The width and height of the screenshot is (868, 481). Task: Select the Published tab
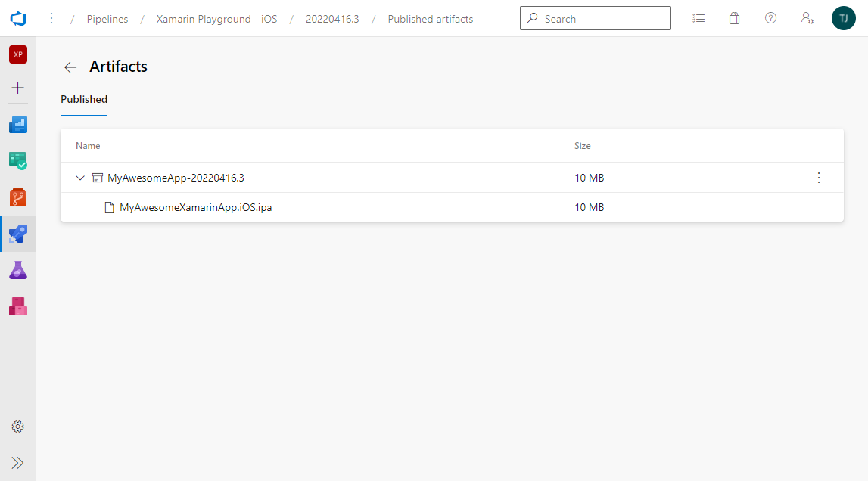coord(84,99)
